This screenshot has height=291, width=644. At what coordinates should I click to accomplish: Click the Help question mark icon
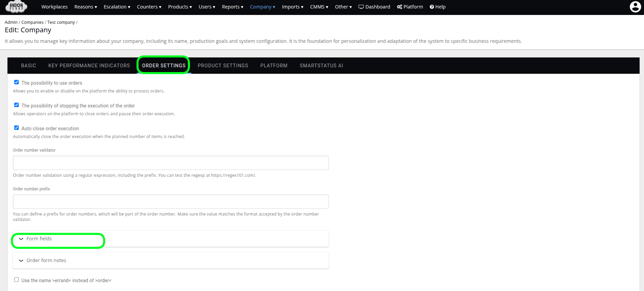[432, 7]
